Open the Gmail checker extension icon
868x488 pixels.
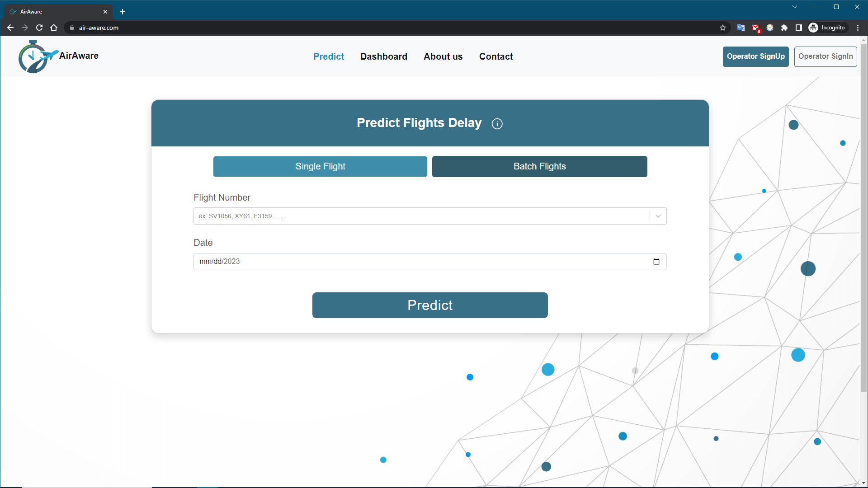[755, 28]
